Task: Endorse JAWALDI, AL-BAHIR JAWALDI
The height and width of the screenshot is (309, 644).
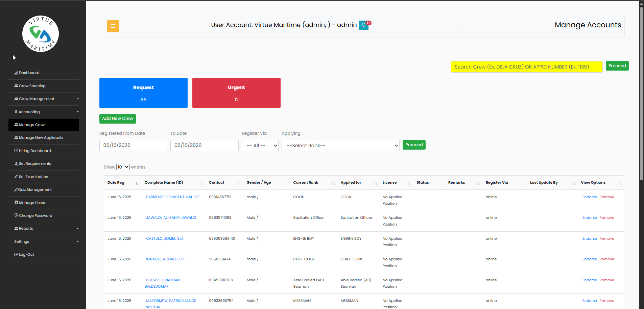Action: [590, 217]
